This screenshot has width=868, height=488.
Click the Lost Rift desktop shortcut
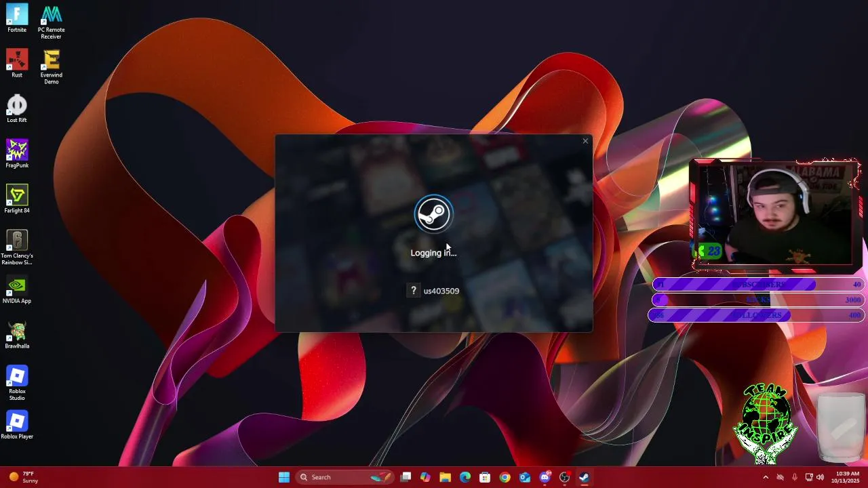point(17,108)
